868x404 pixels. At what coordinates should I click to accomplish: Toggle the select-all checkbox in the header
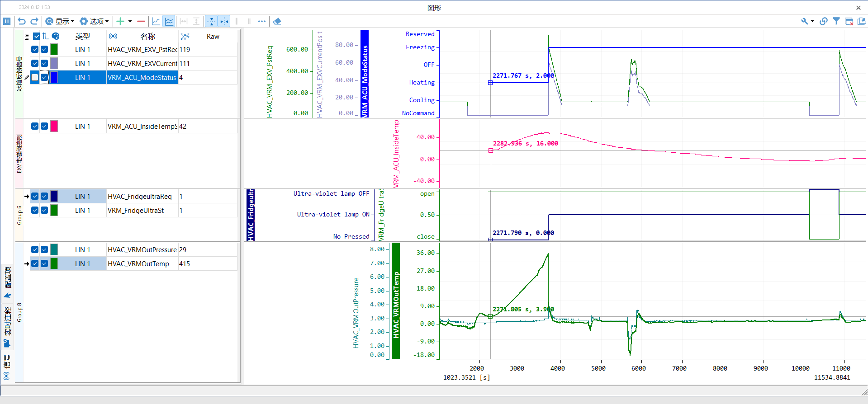click(37, 36)
